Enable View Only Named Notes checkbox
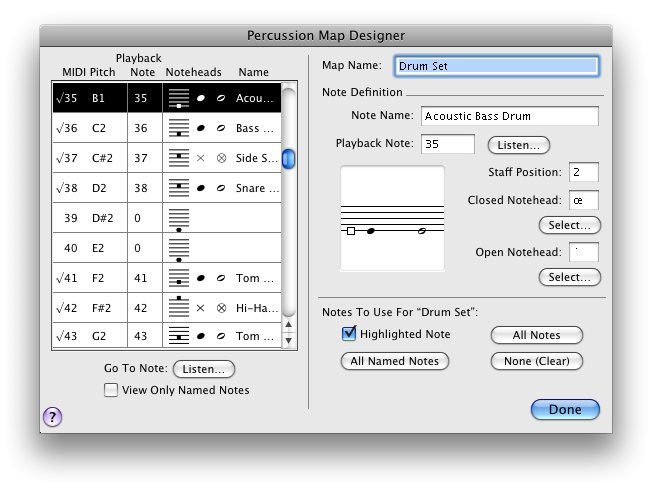 point(111,390)
